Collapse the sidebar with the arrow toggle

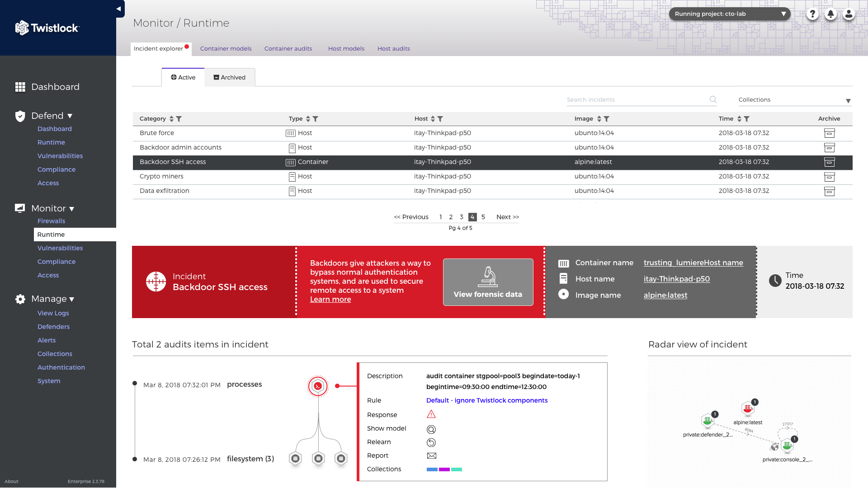click(119, 9)
